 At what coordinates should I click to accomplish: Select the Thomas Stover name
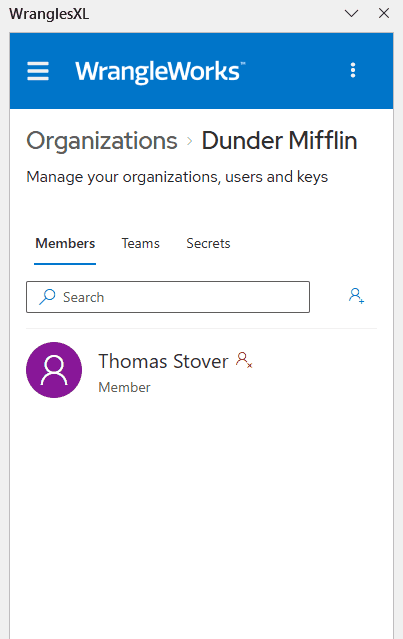click(163, 361)
